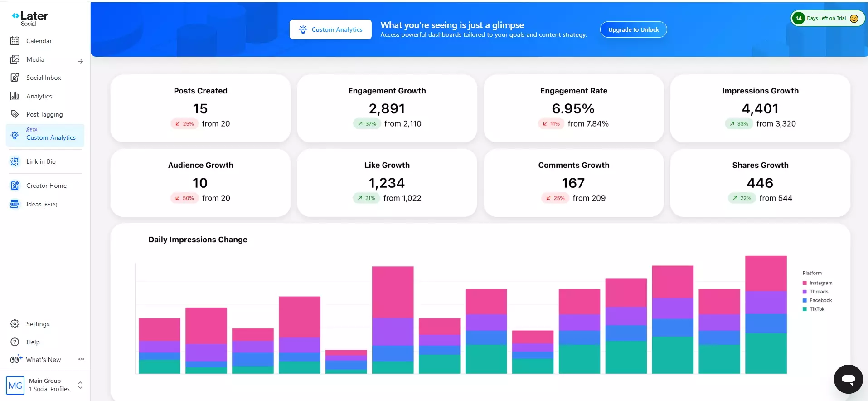The height and width of the screenshot is (401, 868).
Task: Click the What's New label
Action: pos(44,360)
